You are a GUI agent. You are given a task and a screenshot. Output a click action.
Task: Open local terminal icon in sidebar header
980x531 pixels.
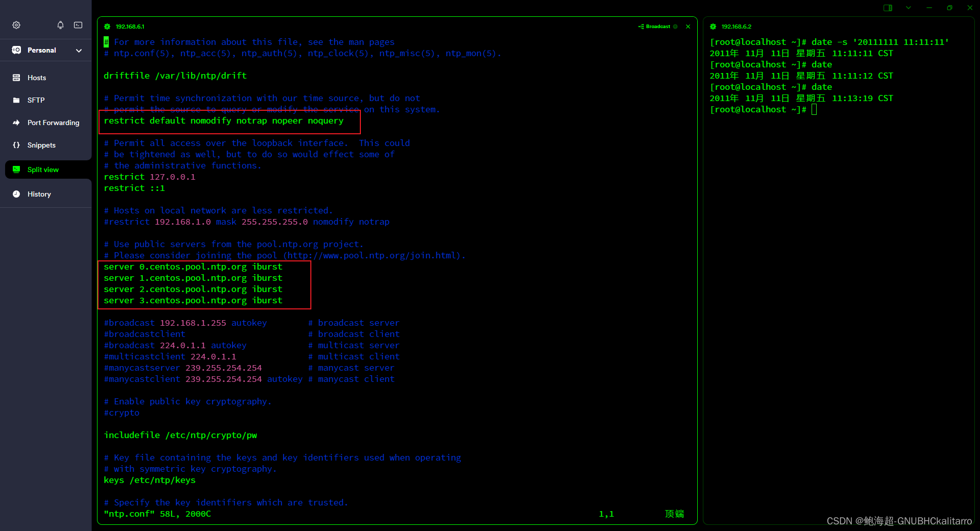(x=78, y=25)
